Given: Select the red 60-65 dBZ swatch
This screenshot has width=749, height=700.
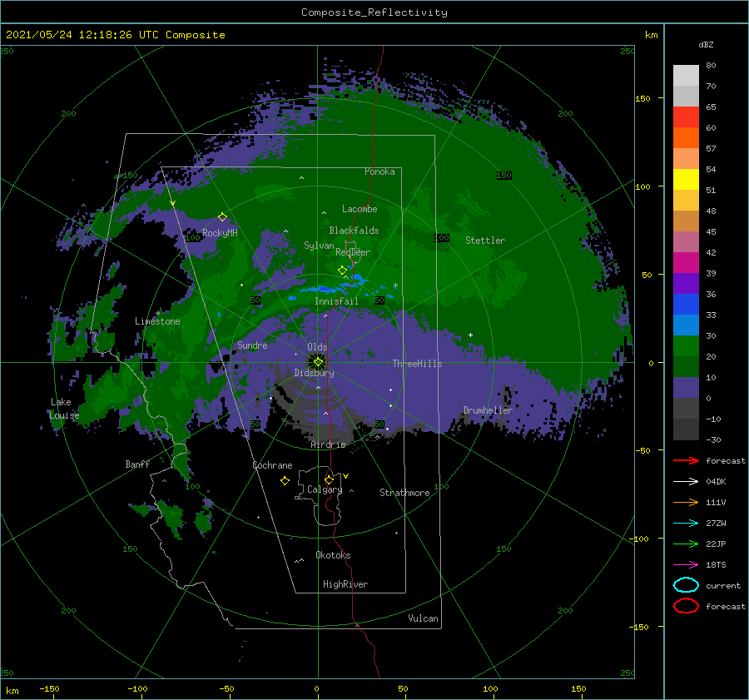Looking at the screenshot, I should [686, 117].
